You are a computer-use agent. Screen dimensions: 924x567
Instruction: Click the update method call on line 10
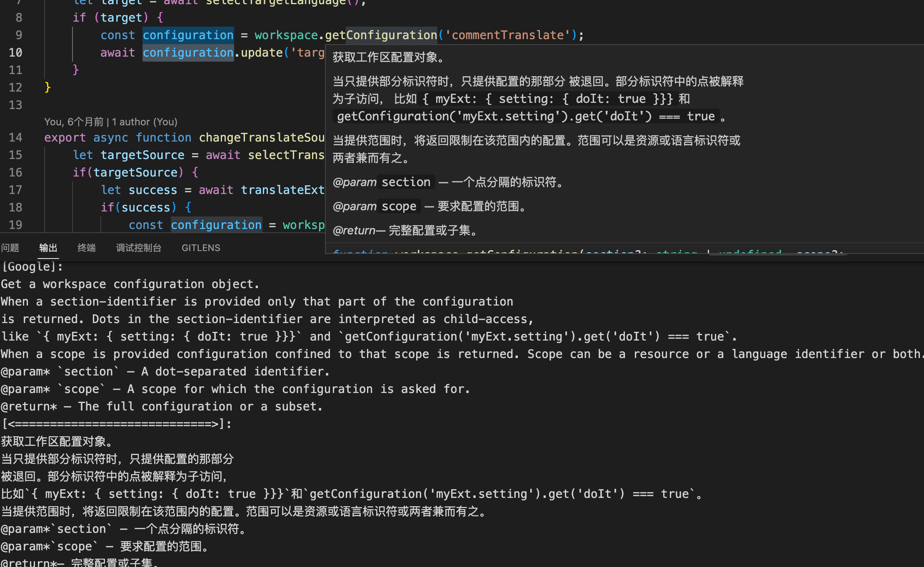261,52
